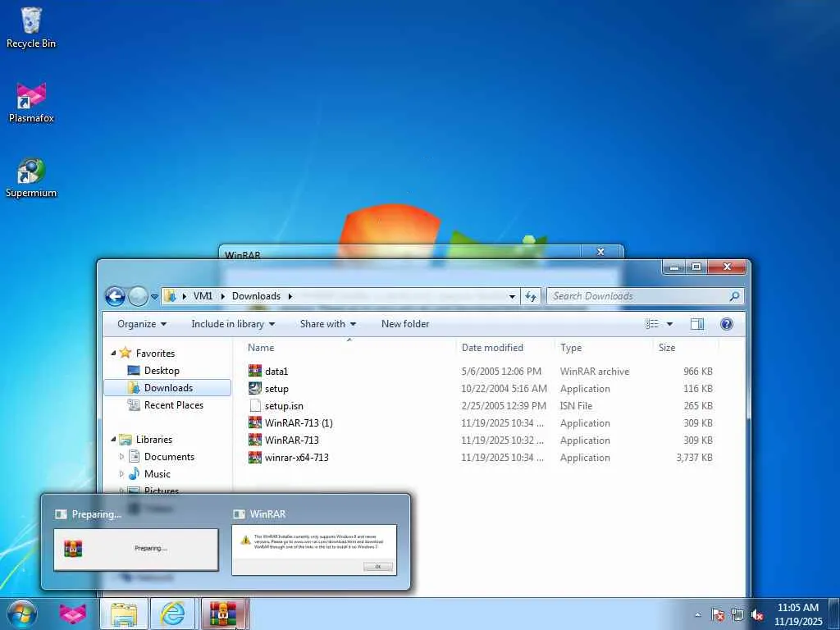Image resolution: width=840 pixels, height=630 pixels.
Task: Click OK in WinRAR thumbnail preview
Action: pos(377,566)
